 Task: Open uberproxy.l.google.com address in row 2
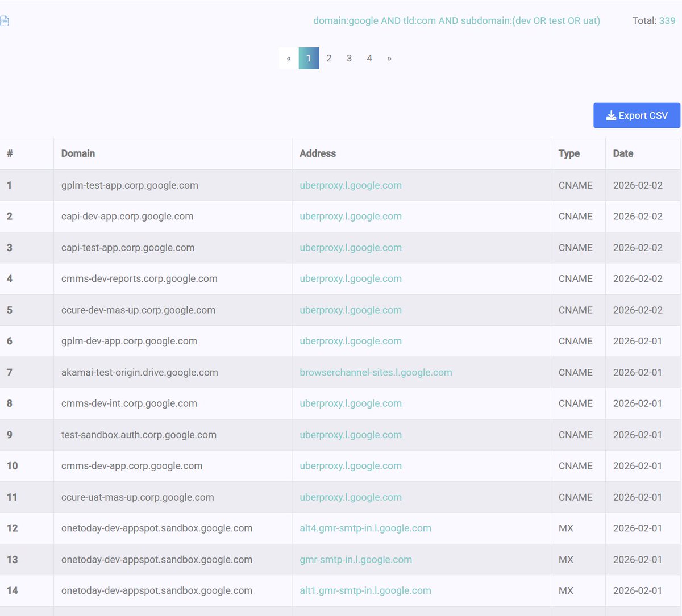click(x=351, y=216)
